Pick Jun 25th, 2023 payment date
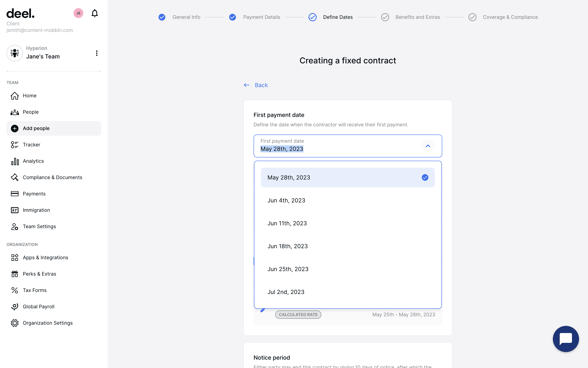 (x=348, y=269)
